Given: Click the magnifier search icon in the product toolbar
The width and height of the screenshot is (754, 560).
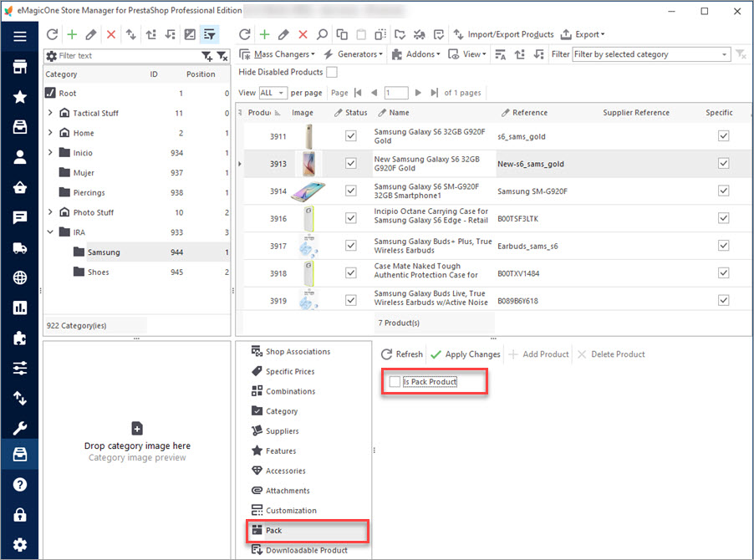Looking at the screenshot, I should [322, 34].
